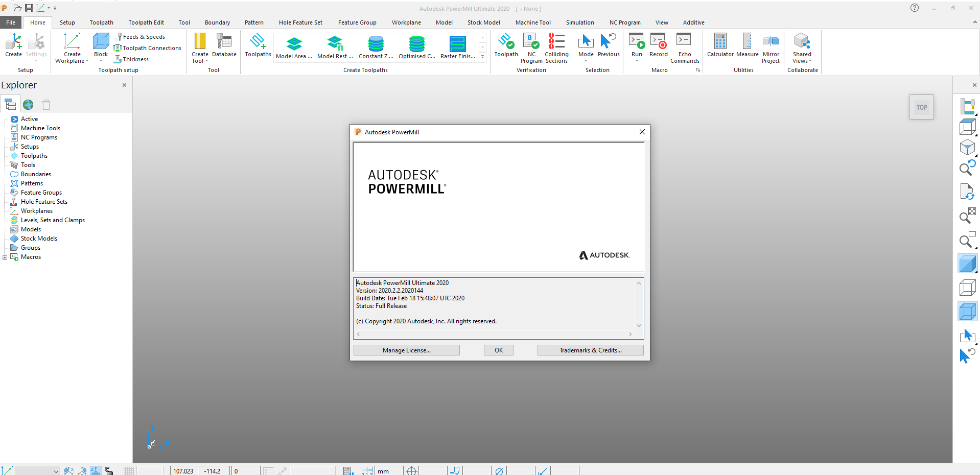The height and width of the screenshot is (475, 980).
Task: Open the workplane combo box in status bar
Action: click(x=37, y=471)
